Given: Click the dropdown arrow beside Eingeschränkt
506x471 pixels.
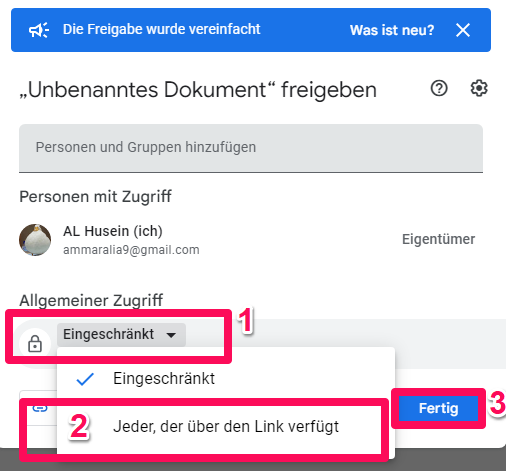Looking at the screenshot, I should (171, 335).
